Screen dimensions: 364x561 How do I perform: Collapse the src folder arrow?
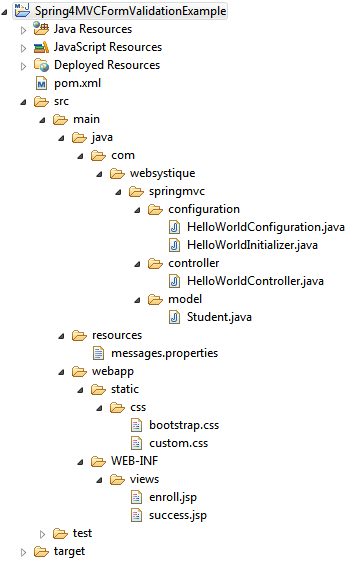coord(24,102)
